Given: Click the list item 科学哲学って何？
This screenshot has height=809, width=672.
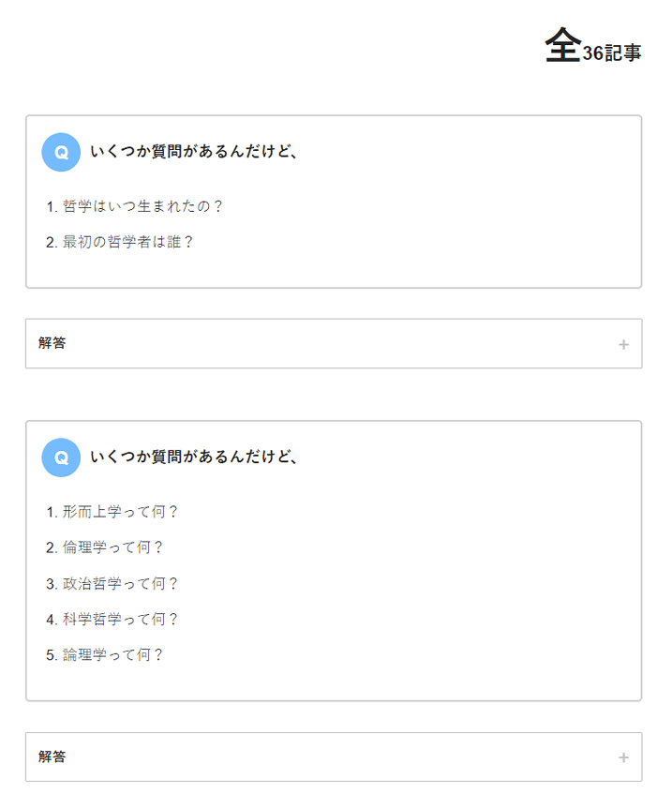Looking at the screenshot, I should [120, 619].
